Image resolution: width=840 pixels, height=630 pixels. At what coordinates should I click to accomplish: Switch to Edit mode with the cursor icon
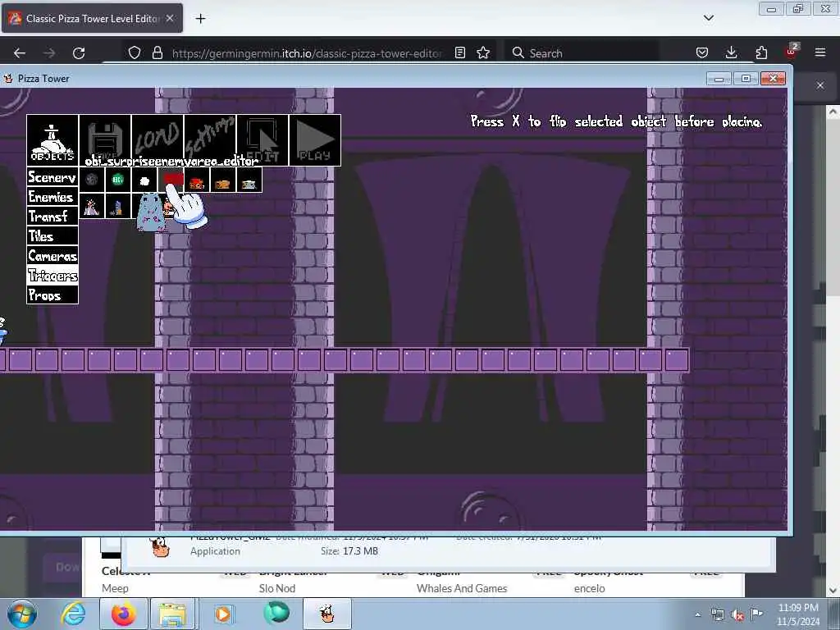[x=262, y=139]
